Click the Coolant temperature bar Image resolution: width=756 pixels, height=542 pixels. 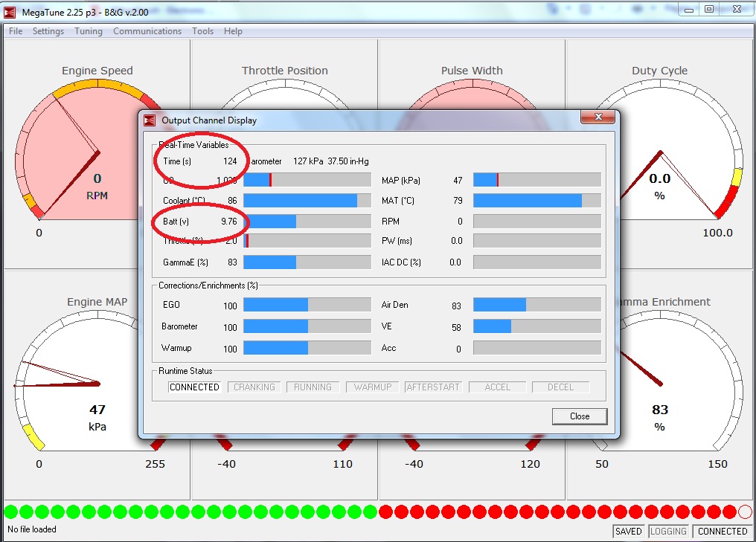[x=307, y=201]
